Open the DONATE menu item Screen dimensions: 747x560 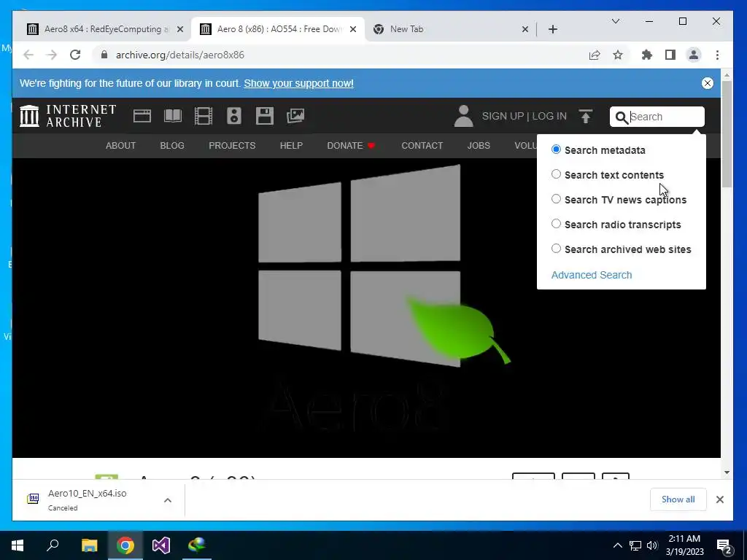pyautogui.click(x=351, y=146)
